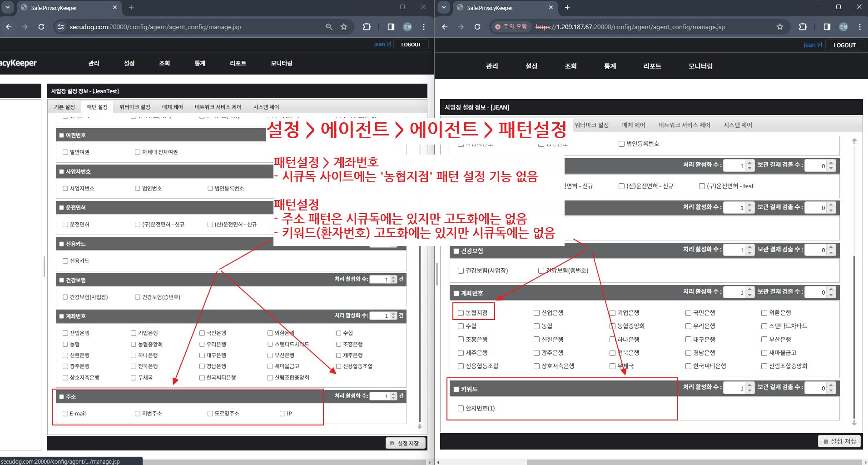This screenshot has height=465, width=868.
Task: Check 건강보험(사업장) in right window
Action: (461, 270)
